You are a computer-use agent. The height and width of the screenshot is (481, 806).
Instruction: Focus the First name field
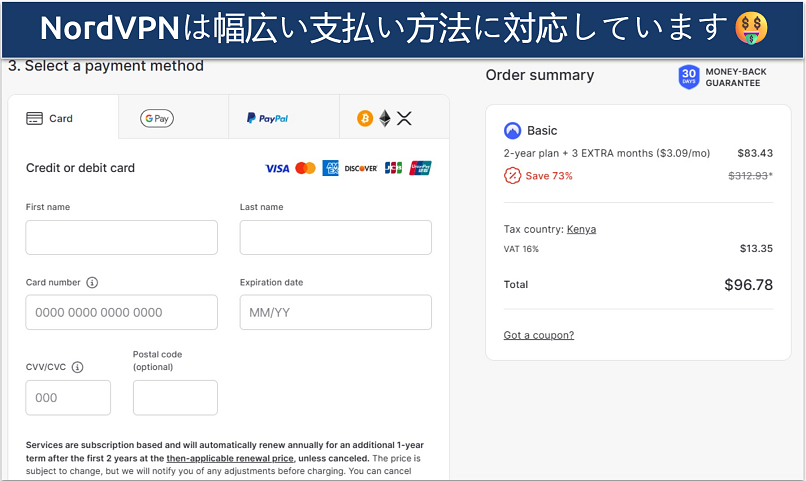[x=121, y=238]
